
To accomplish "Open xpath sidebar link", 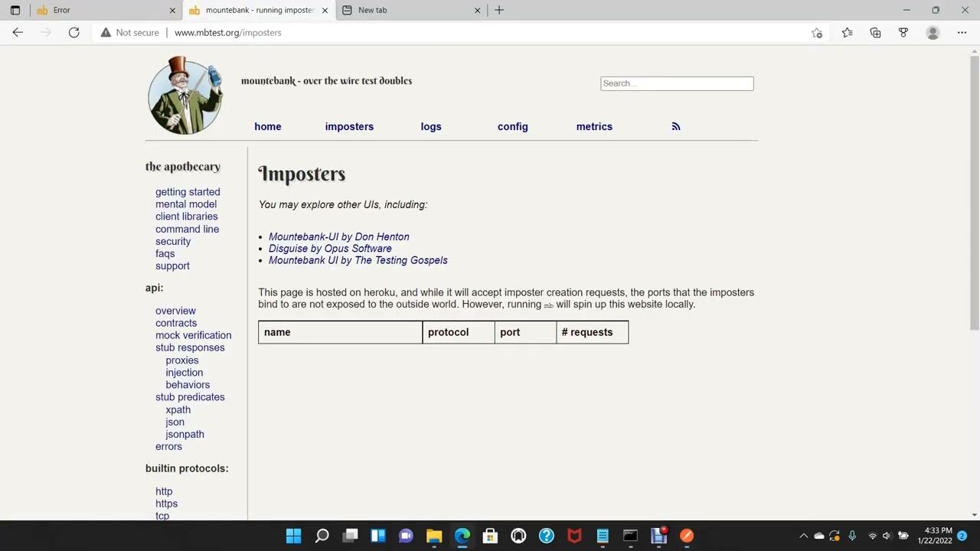I will pyautogui.click(x=178, y=409).
